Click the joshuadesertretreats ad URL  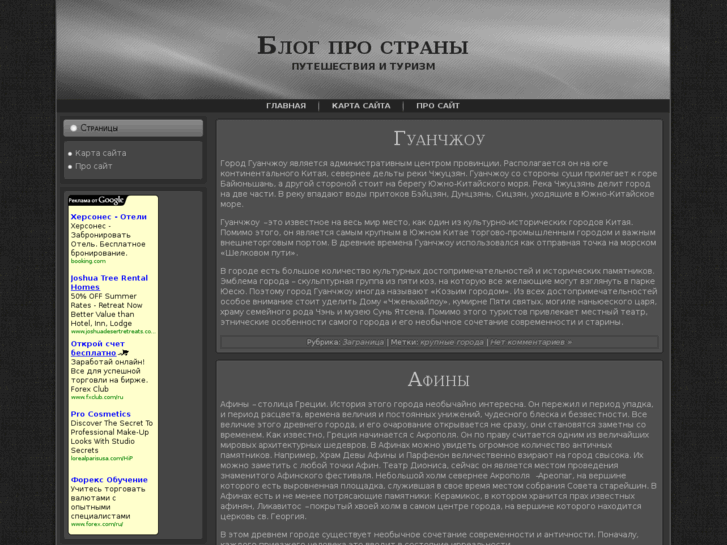pyautogui.click(x=112, y=332)
